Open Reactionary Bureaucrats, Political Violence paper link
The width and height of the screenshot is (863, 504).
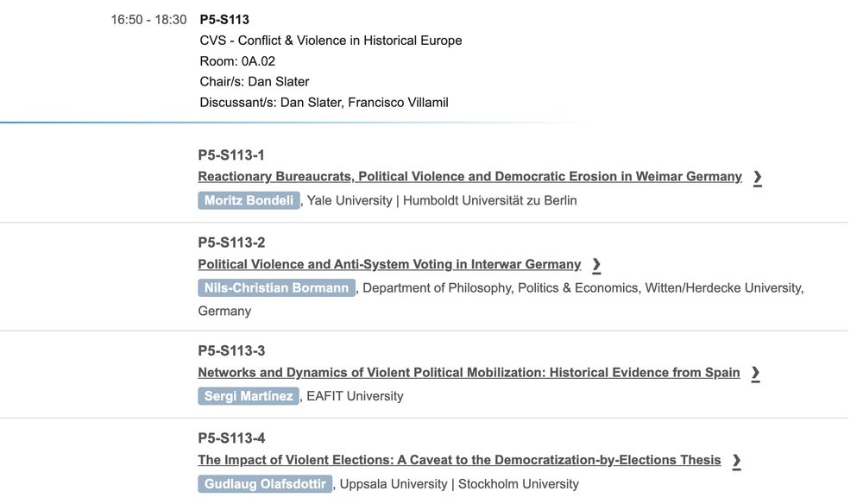click(x=469, y=177)
